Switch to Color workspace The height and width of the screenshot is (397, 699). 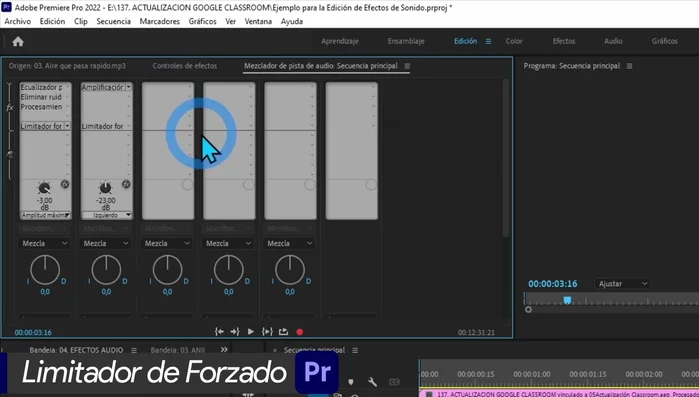coord(514,41)
